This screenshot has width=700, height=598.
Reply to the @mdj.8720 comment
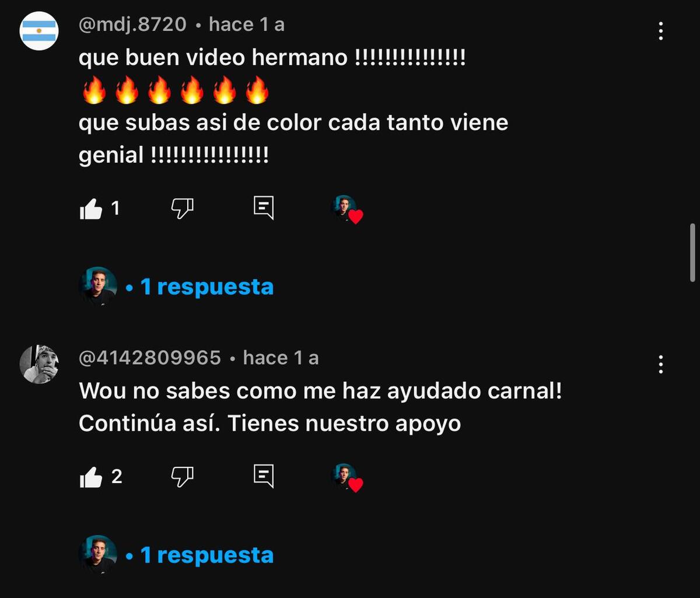(264, 208)
